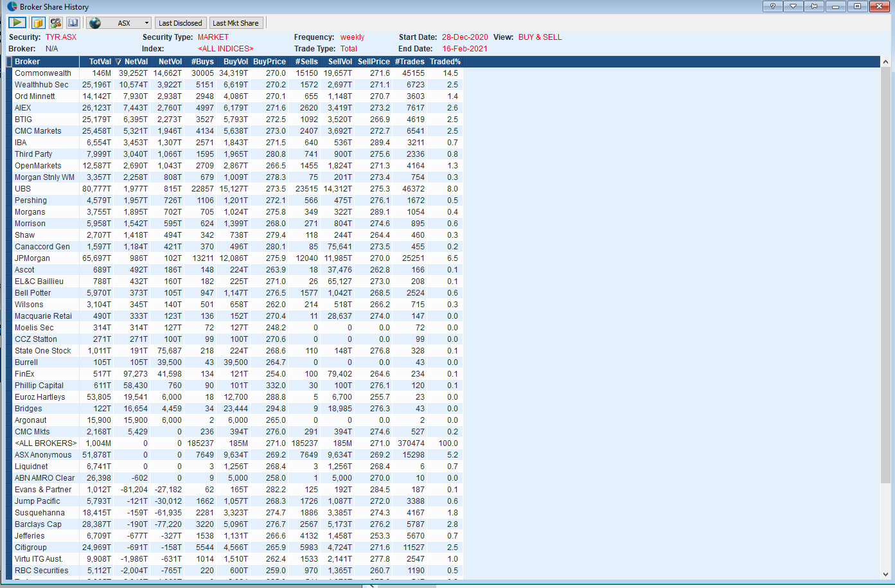
Task: Select the Euroz Hartleys broker row
Action: (x=237, y=397)
